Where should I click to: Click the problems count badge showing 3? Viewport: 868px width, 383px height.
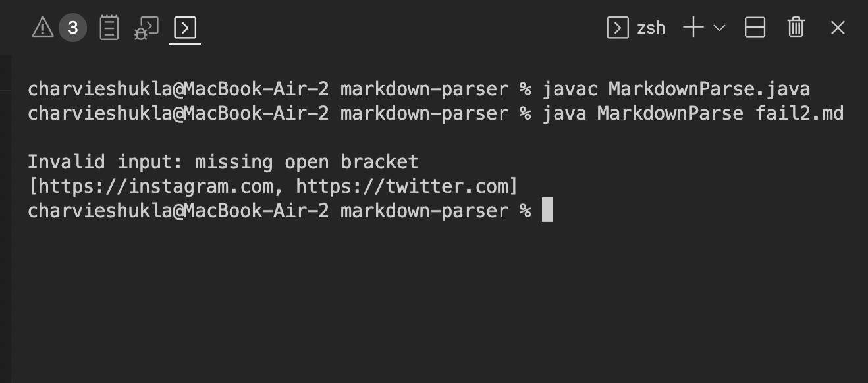click(x=72, y=28)
